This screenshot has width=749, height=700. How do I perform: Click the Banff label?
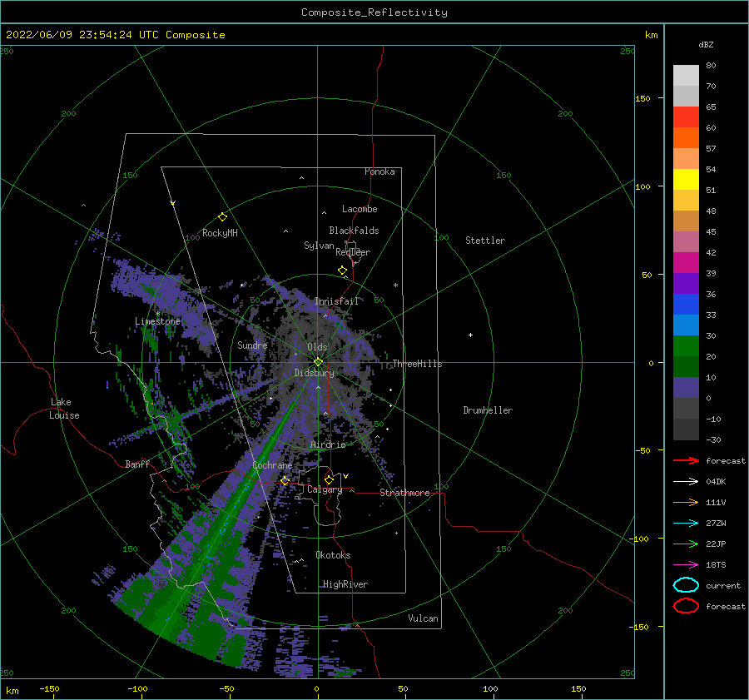click(x=137, y=464)
